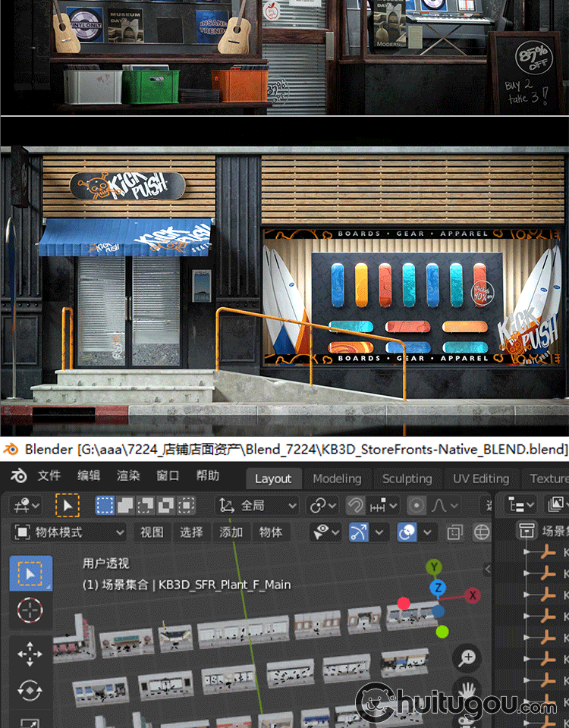The height and width of the screenshot is (728, 569).
Task: Click the Blender window title bar path text
Action: point(297,449)
